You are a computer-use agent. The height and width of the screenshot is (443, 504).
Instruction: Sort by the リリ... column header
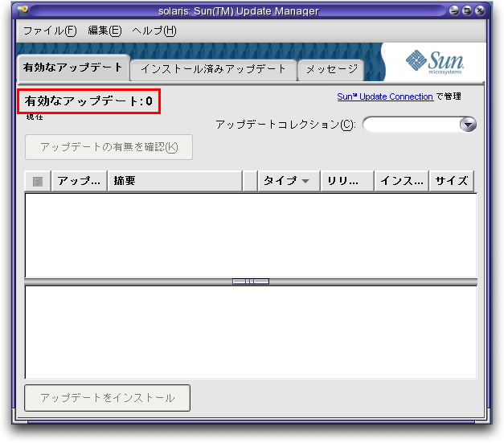(x=347, y=181)
